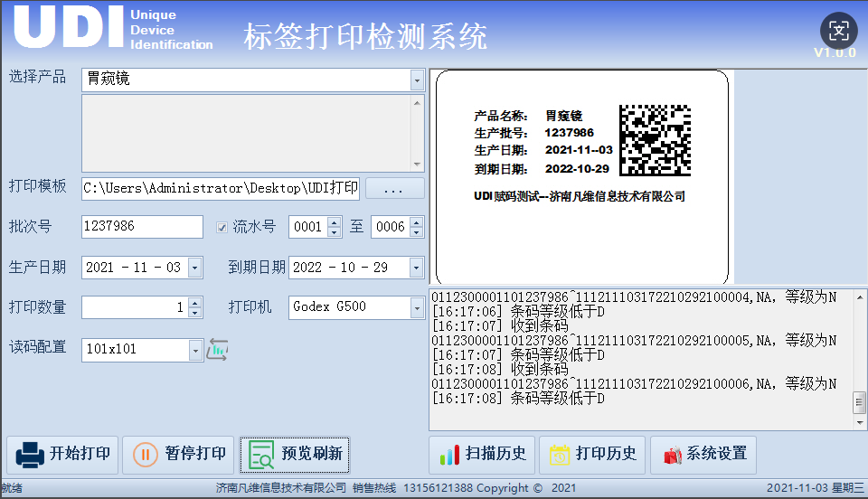Click the toolbox icon for 系统设置
868x499 pixels.
point(671,455)
